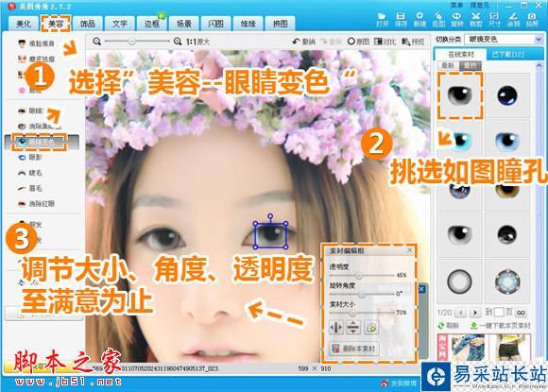Screen dimensions: 548x392
Task: Select the cyan pupil thumbnail
Action: click(x=461, y=141)
